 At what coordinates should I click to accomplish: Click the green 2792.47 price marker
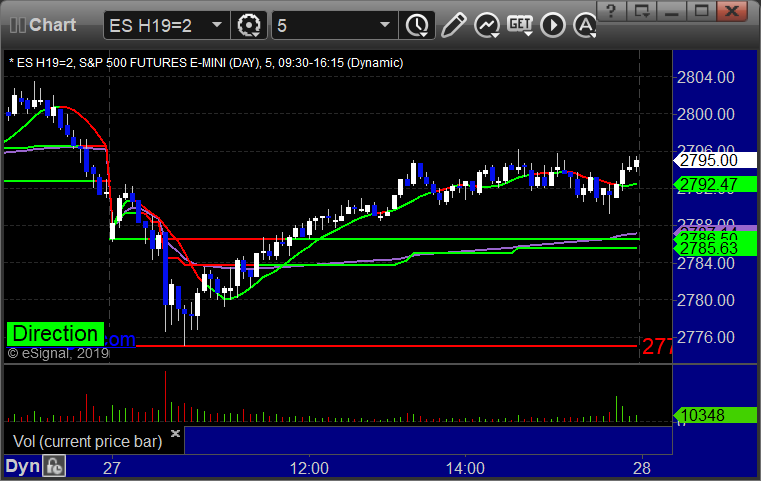click(715, 184)
